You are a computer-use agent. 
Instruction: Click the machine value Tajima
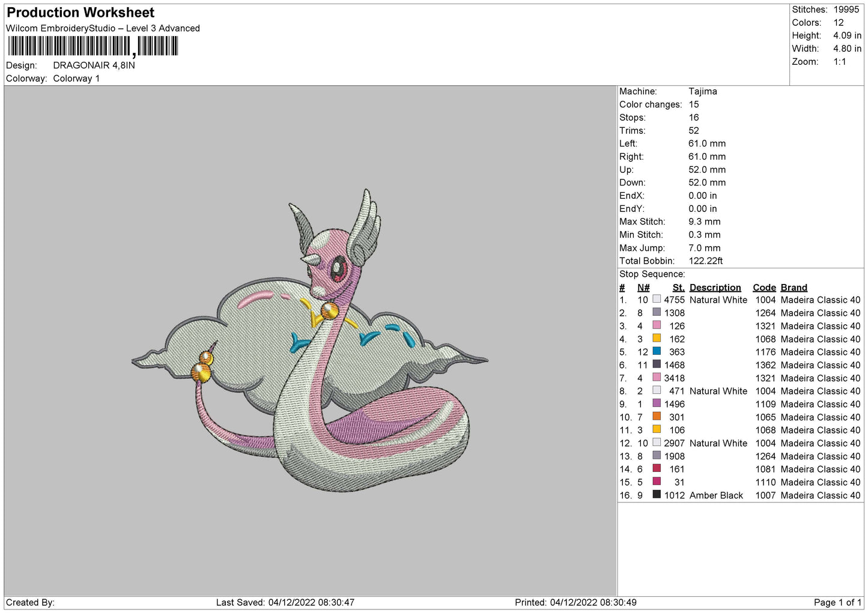tap(703, 91)
